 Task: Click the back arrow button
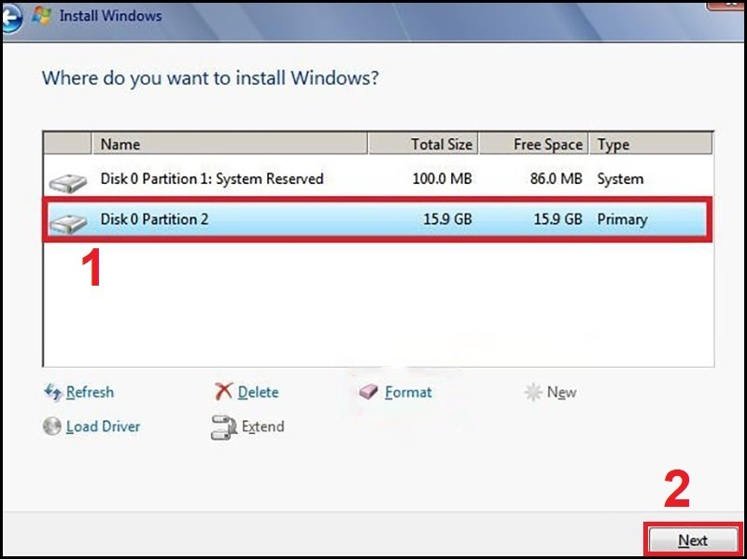click(x=11, y=18)
